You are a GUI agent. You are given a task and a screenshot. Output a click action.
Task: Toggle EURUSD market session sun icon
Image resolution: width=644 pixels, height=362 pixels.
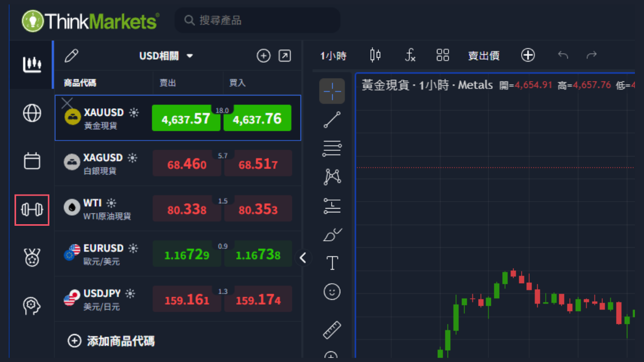133,248
